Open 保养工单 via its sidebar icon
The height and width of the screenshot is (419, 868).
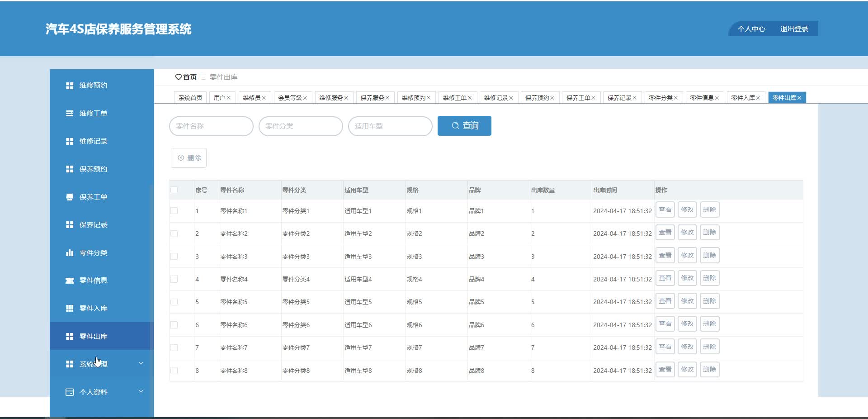[x=70, y=197]
